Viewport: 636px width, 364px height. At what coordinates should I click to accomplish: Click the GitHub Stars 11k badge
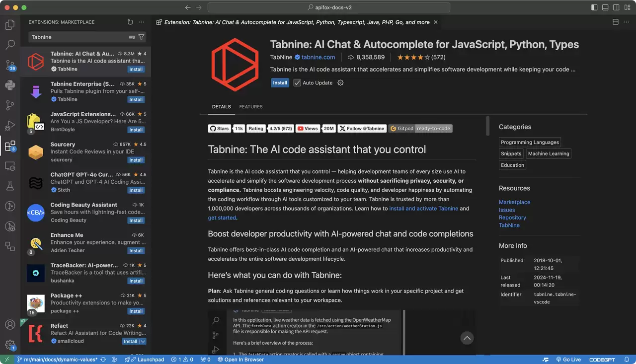pyautogui.click(x=226, y=128)
